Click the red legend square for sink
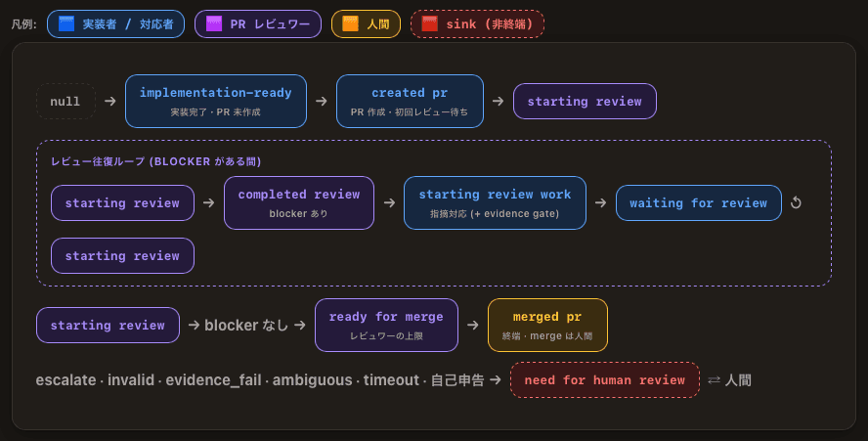This screenshot has height=441, width=868. pos(429,23)
